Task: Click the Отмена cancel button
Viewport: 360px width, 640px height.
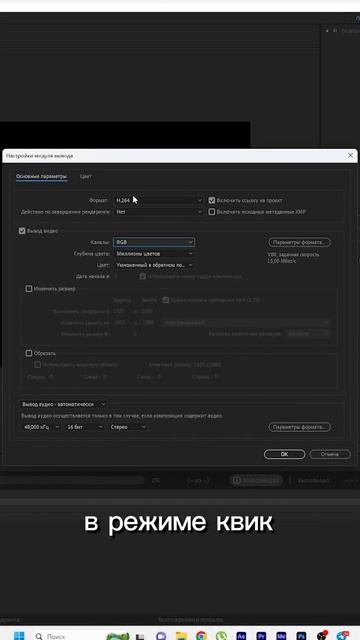Action: click(330, 454)
